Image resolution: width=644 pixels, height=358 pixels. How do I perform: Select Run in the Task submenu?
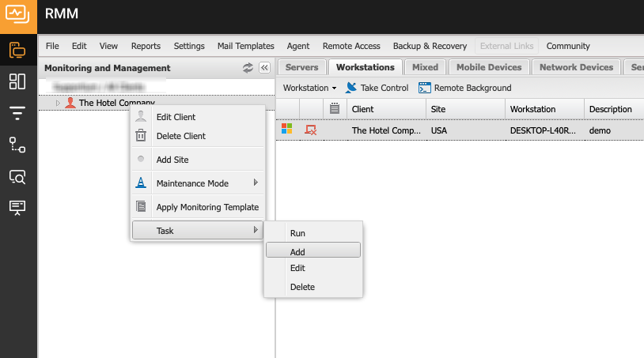point(313,233)
